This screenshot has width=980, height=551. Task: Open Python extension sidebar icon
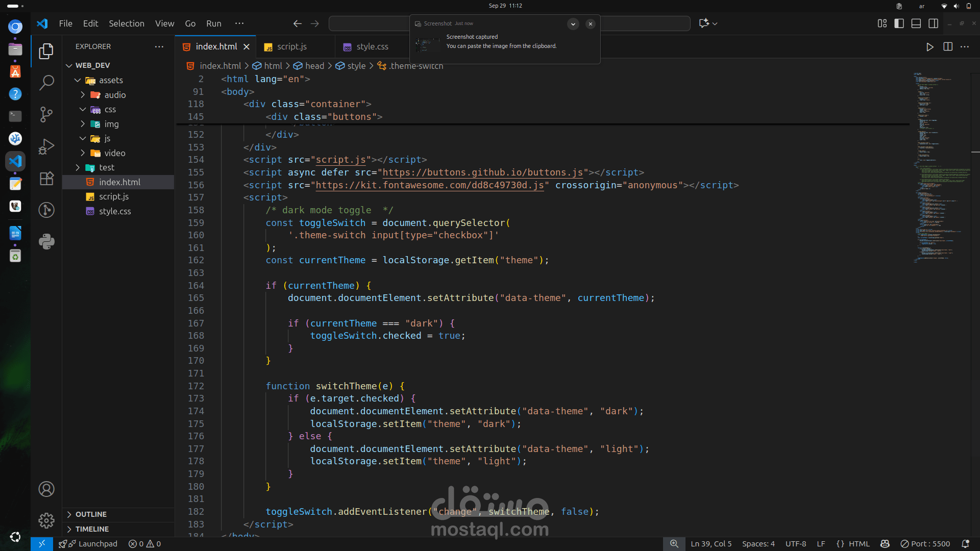tap(46, 242)
